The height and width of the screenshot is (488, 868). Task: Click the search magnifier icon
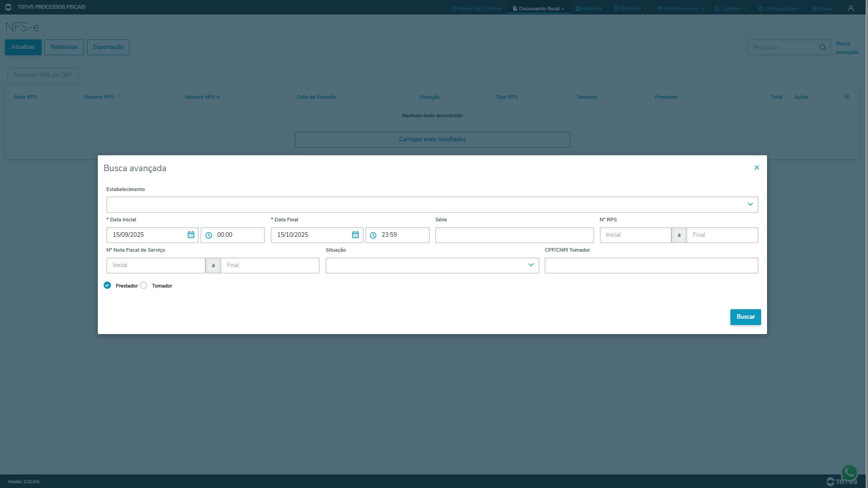[x=823, y=48]
